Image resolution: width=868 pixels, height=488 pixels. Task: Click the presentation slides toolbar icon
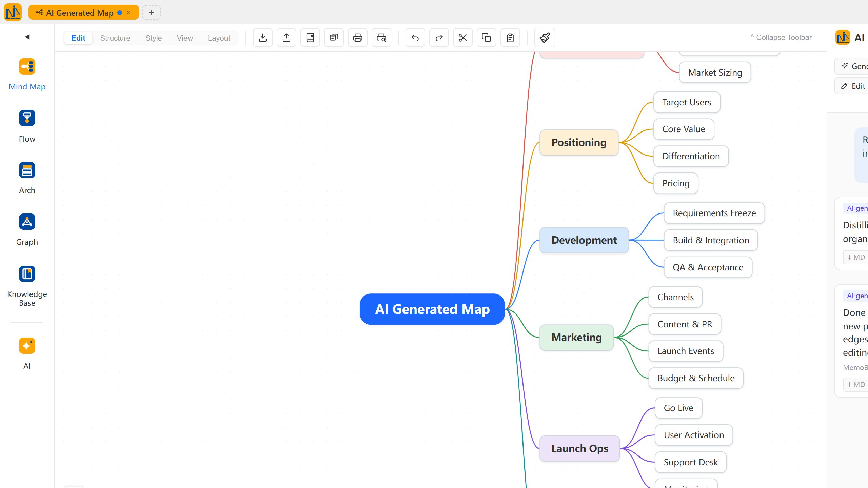pyautogui.click(x=334, y=38)
